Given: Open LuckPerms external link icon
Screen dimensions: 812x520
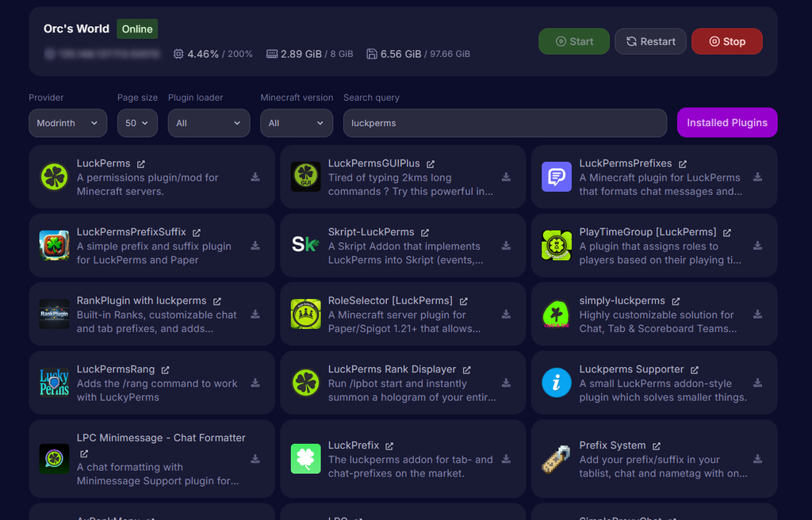Looking at the screenshot, I should tap(141, 164).
